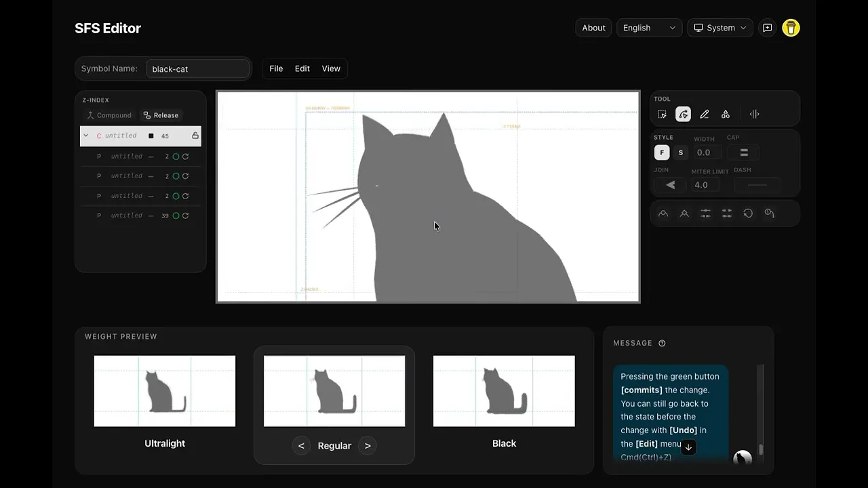Open the feedback message icon in header
The width and height of the screenshot is (868, 488).
[x=768, y=28]
